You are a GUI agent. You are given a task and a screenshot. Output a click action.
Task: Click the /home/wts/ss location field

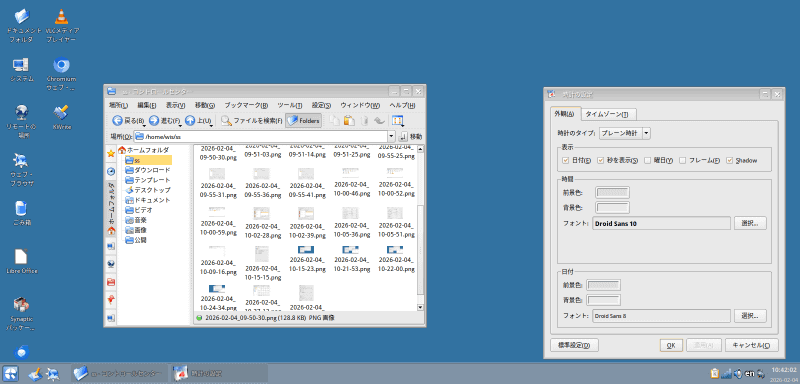(x=261, y=137)
